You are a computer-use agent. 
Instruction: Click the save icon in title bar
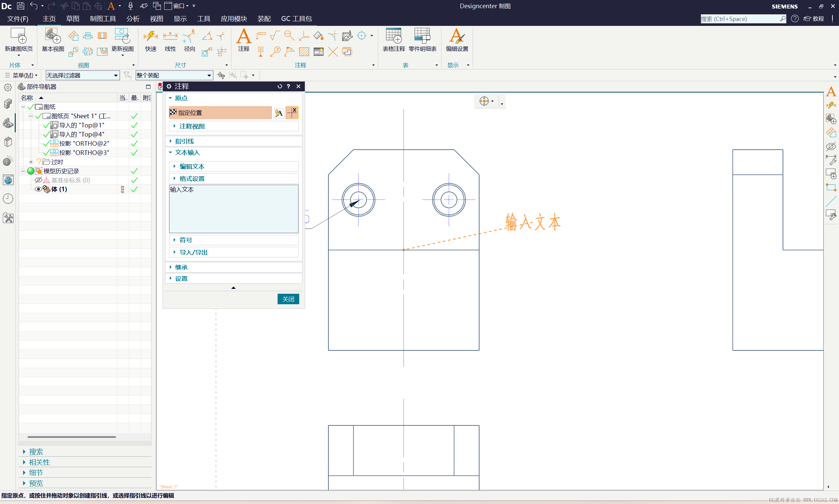point(20,6)
